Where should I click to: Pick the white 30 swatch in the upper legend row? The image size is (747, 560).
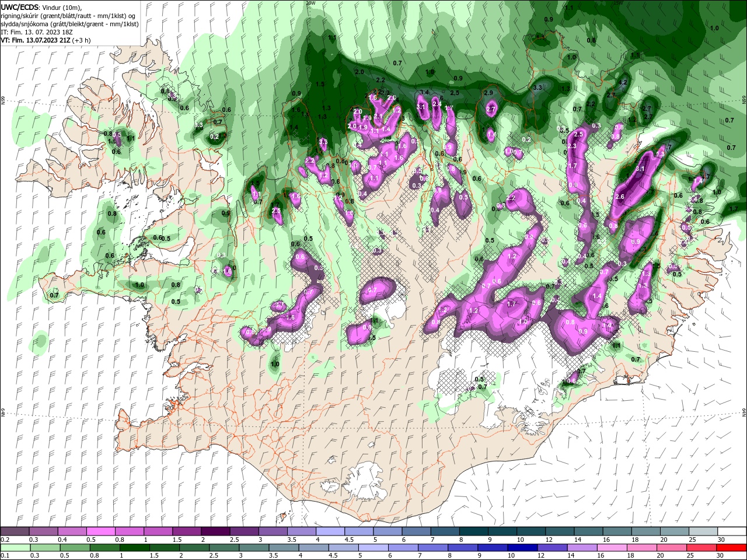(732, 531)
